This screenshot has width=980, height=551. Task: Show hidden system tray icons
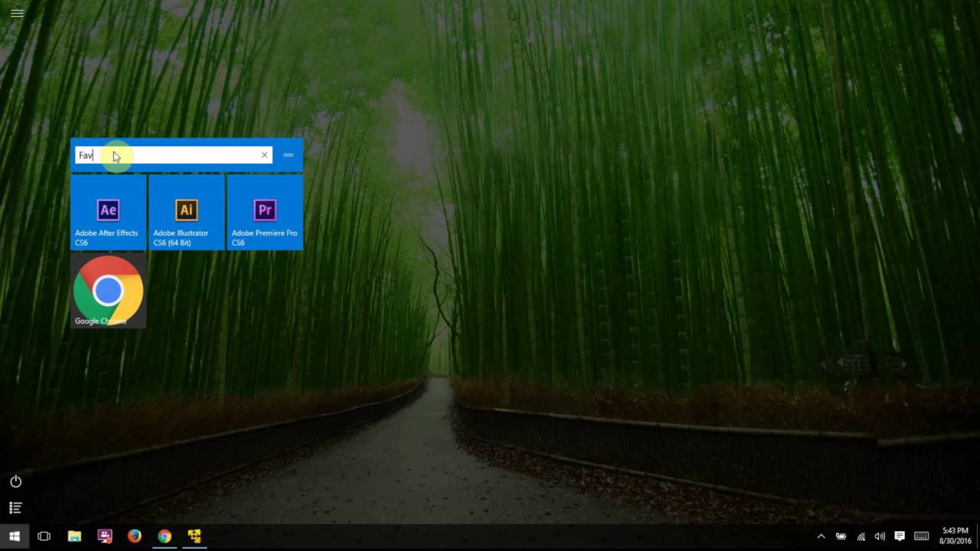coord(821,536)
